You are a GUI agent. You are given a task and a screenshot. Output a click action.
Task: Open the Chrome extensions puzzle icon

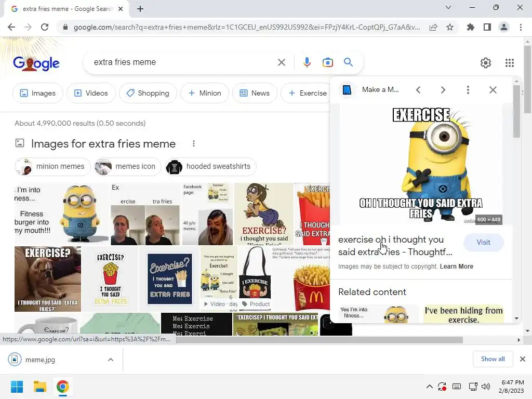pyautogui.click(x=471, y=27)
